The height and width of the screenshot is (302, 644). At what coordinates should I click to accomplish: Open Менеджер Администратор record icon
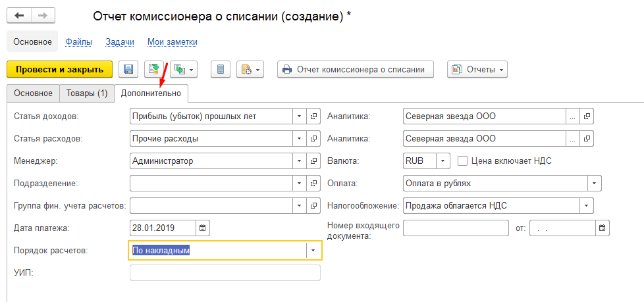313,161
